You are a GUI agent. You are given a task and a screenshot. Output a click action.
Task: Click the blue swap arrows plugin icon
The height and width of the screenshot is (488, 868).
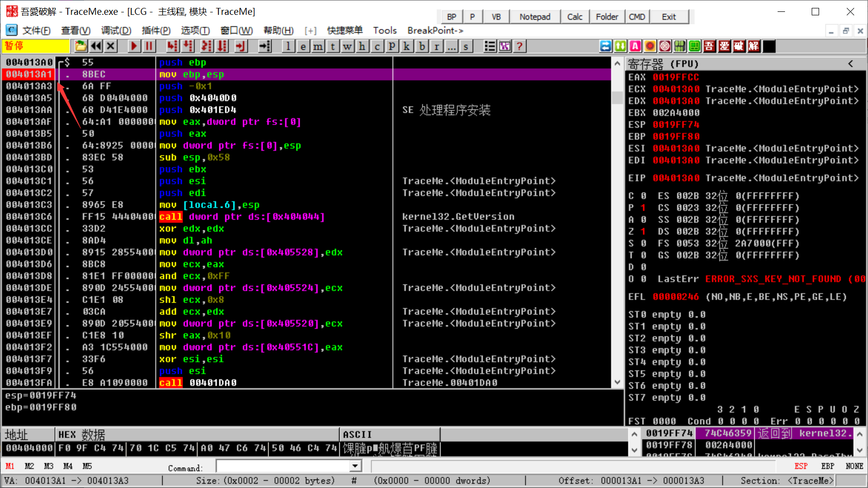pos(606,46)
